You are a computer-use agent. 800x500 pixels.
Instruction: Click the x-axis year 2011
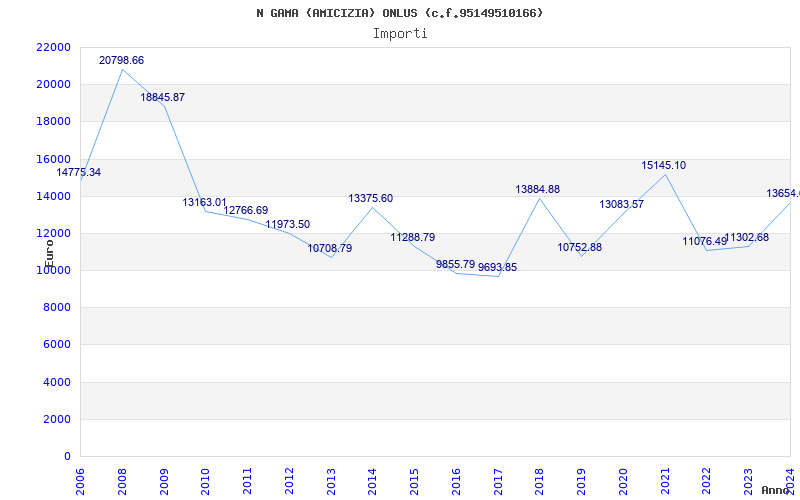pos(247,481)
